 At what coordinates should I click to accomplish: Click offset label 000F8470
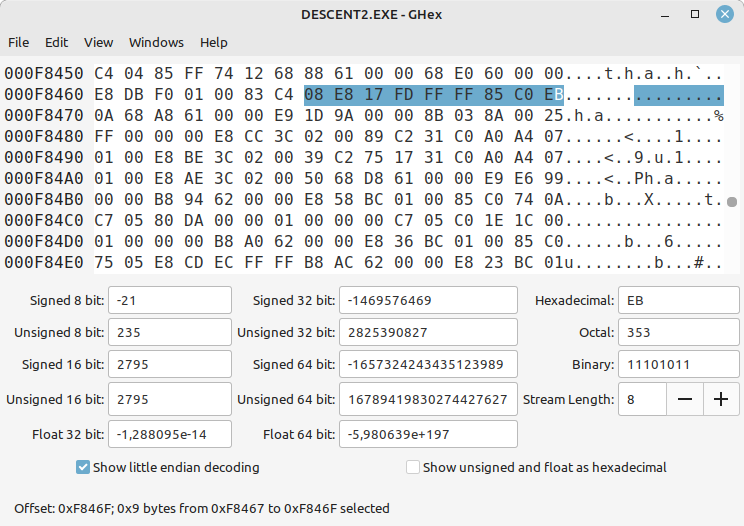[x=44, y=115]
